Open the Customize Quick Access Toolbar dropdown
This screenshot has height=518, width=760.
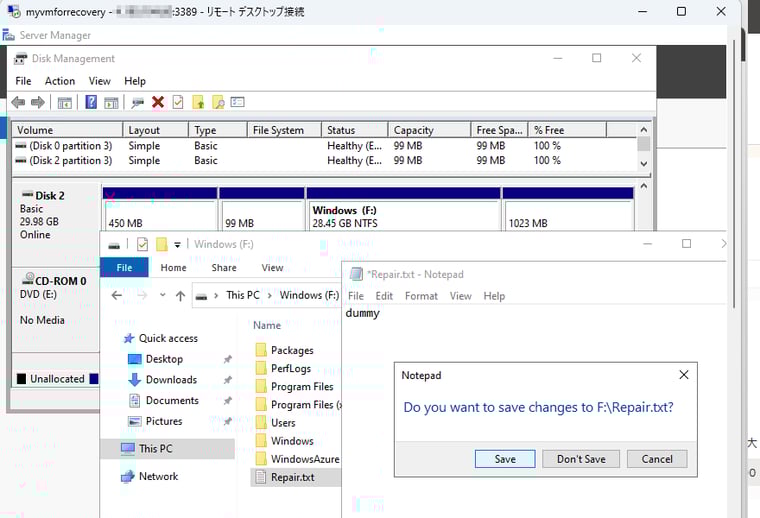[177, 245]
